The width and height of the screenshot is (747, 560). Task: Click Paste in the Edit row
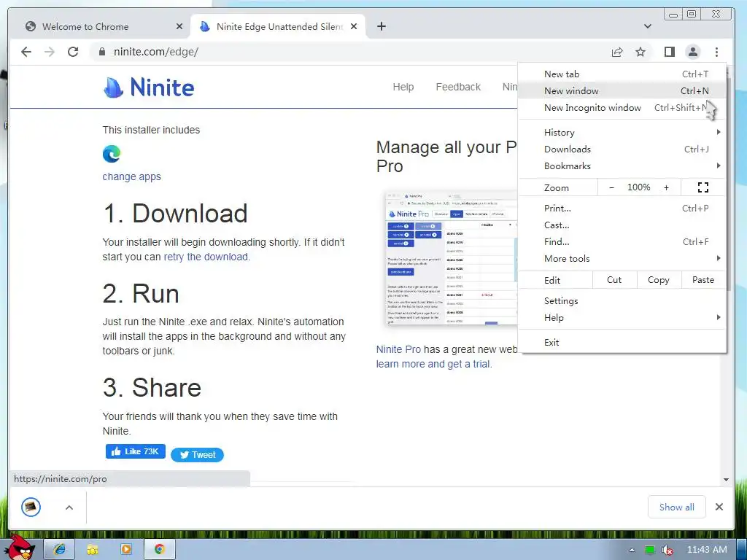tap(703, 280)
